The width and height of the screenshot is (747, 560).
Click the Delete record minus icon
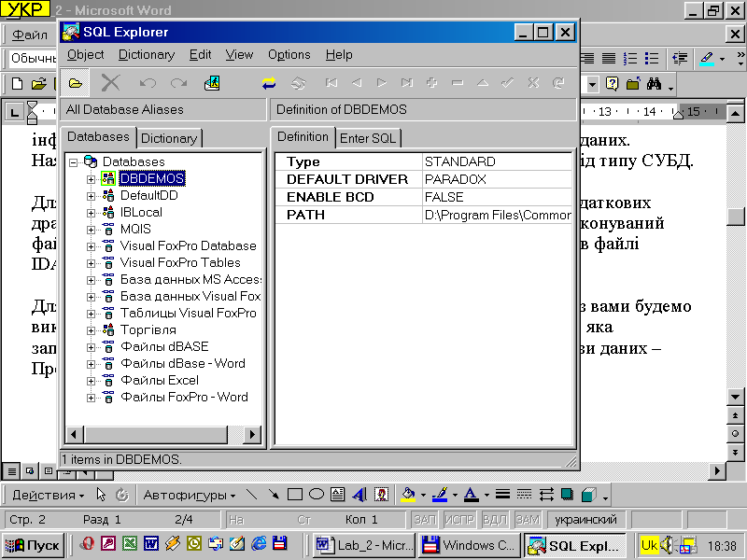tap(458, 83)
